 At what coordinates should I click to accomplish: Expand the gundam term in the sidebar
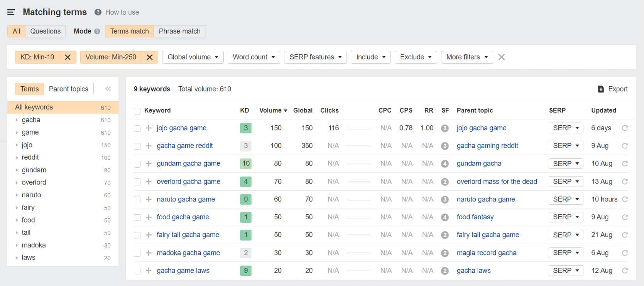point(17,170)
